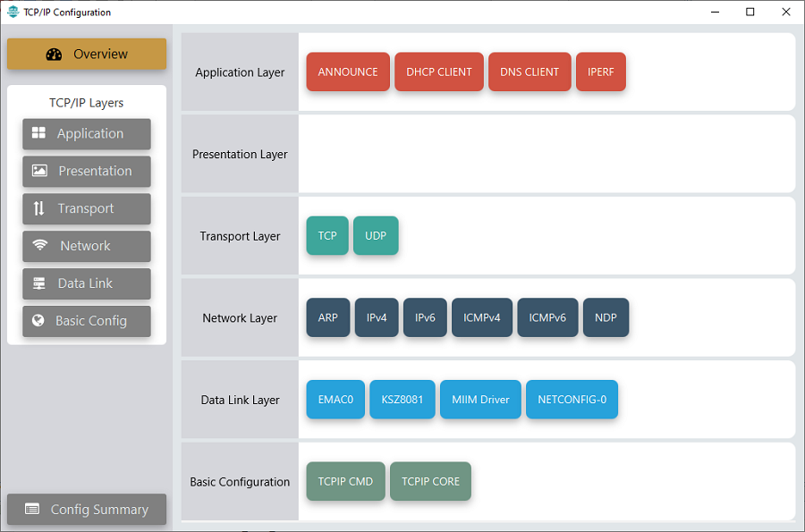Switch to the Overview tab
Viewport: 805px width, 532px height.
[87, 55]
